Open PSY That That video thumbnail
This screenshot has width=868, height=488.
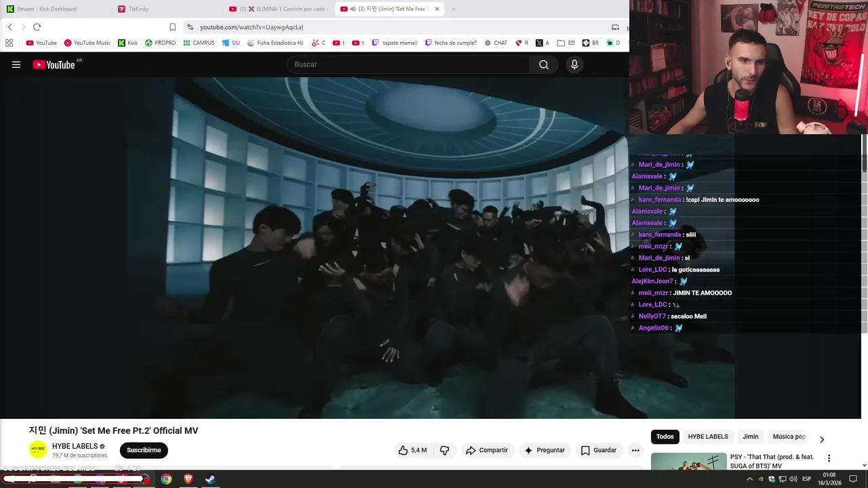(688, 461)
